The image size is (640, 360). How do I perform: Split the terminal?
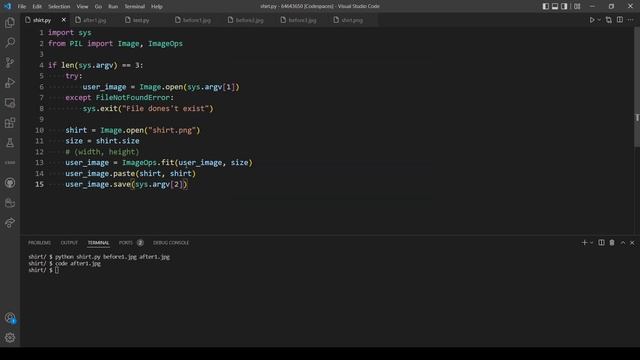tap(601, 242)
